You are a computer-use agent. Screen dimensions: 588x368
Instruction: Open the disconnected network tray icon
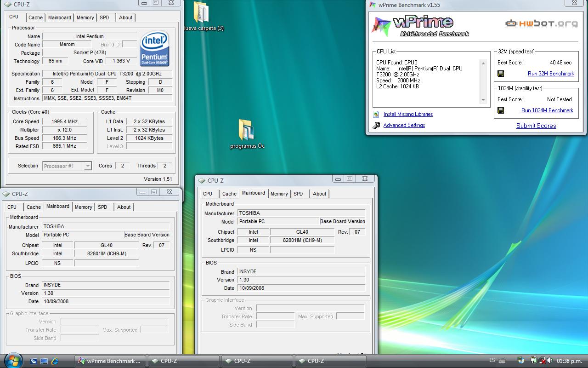542,361
